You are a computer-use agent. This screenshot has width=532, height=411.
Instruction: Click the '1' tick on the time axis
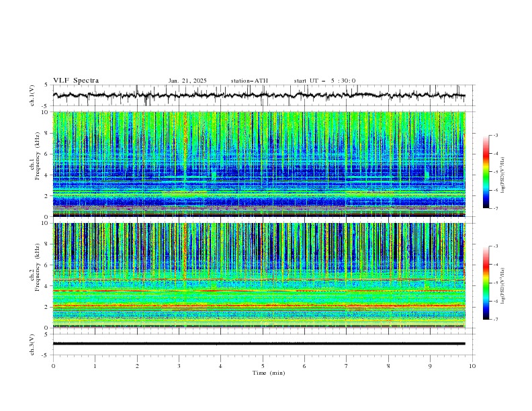(x=95, y=366)
